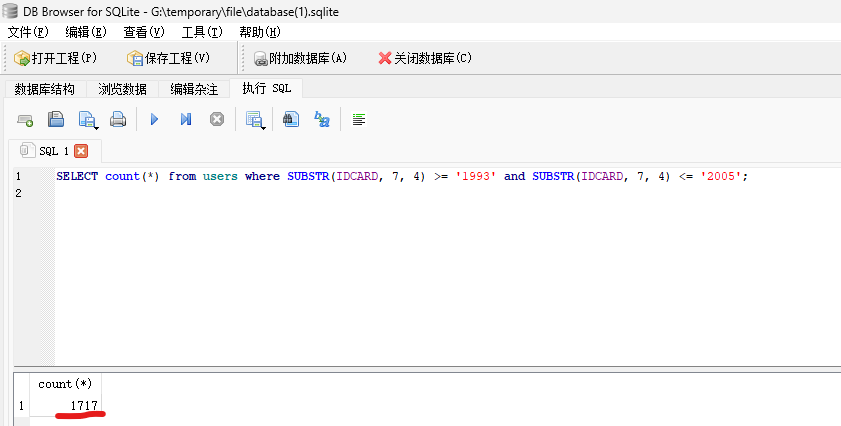Switch to 浏览数据 tab
The width and height of the screenshot is (841, 426).
point(122,89)
